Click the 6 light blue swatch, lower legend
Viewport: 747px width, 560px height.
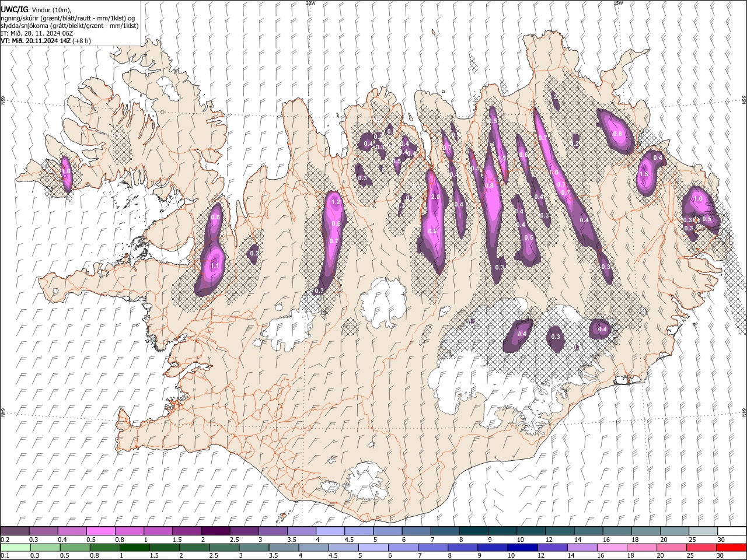coord(403,547)
